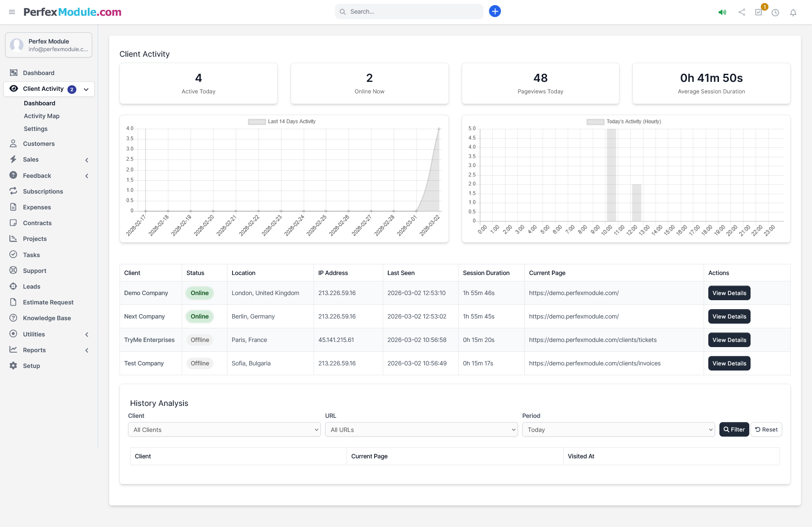
Task: Open the notifications bell icon
Action: coord(793,12)
